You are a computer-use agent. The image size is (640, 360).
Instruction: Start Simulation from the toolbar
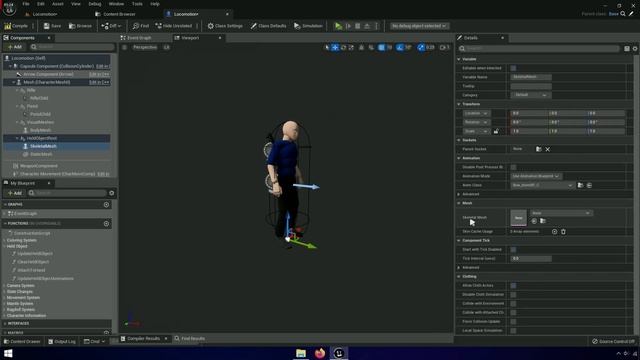click(x=308, y=26)
